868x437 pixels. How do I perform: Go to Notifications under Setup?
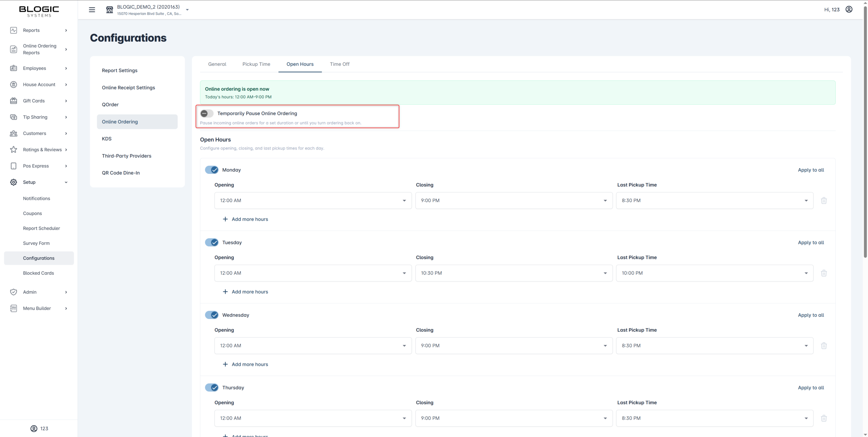point(36,198)
